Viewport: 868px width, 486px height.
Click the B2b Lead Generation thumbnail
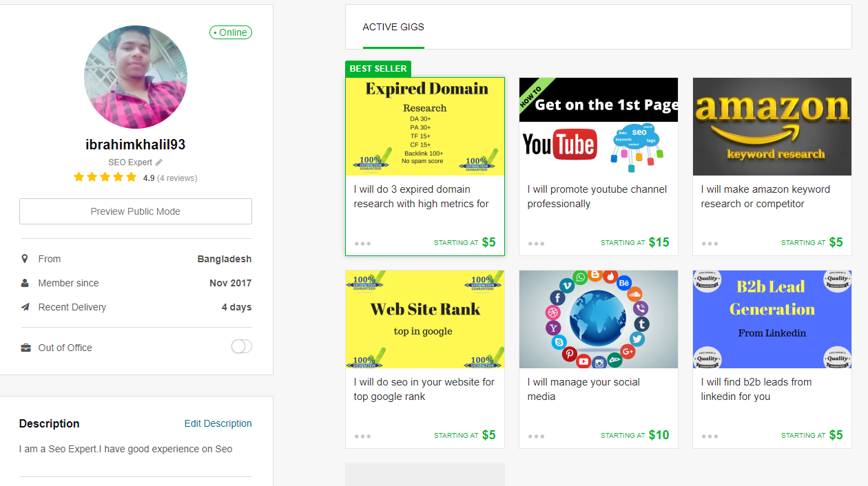click(x=772, y=319)
